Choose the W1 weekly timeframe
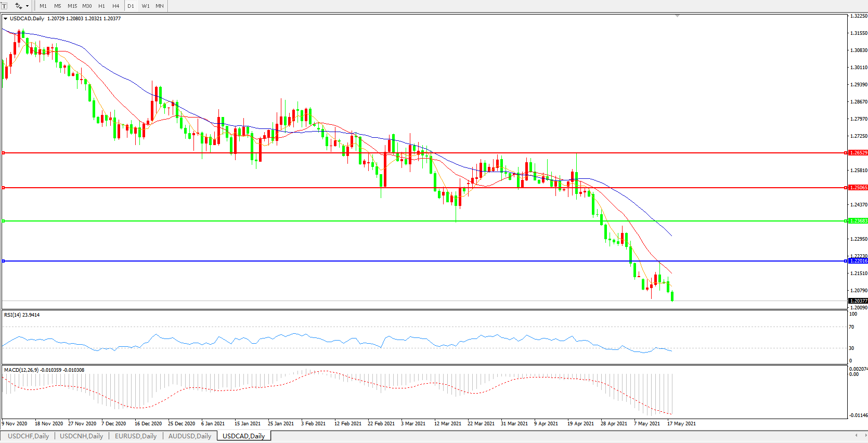The width and height of the screenshot is (868, 443). point(146,6)
